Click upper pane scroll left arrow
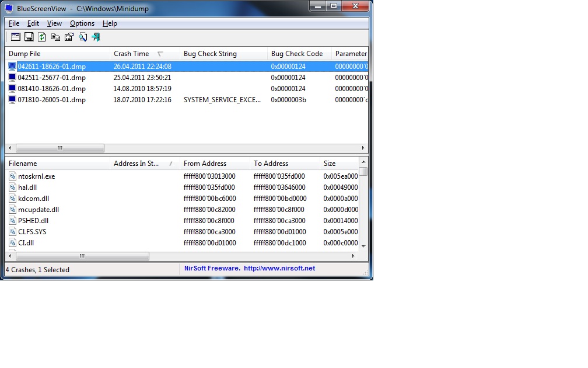588x368 pixels. click(x=10, y=148)
